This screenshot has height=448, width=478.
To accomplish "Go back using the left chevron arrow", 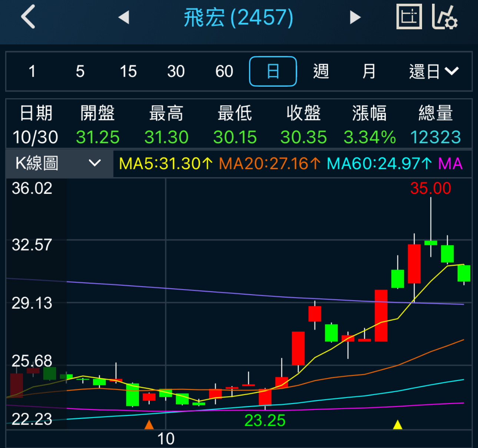I will [x=28, y=17].
